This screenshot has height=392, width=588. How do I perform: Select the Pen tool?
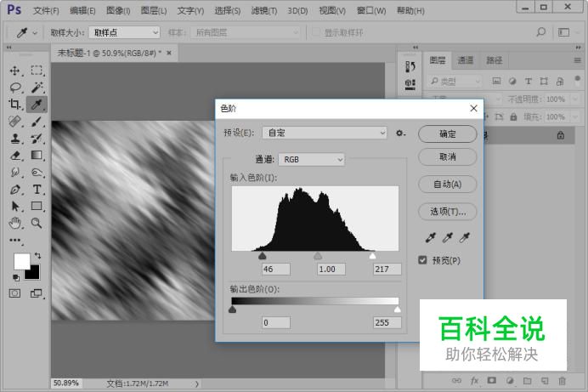(14, 190)
